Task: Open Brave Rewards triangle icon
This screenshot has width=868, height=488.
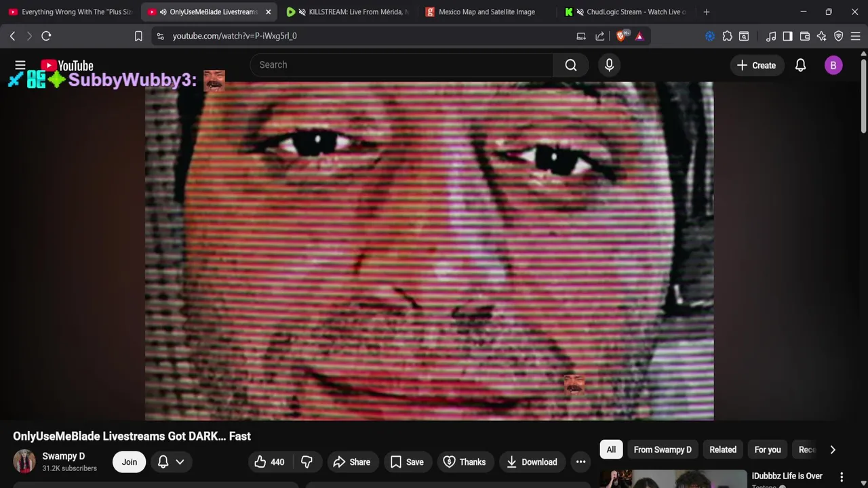Action: (639, 36)
